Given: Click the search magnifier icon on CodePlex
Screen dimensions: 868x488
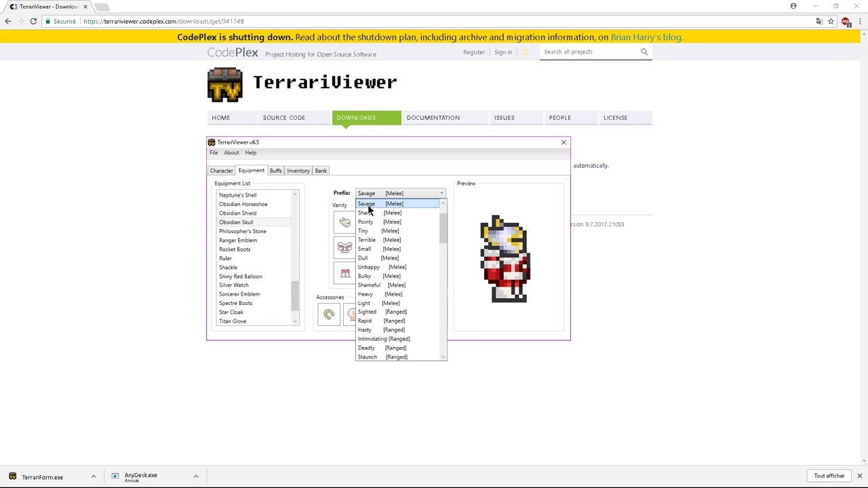Looking at the screenshot, I should [644, 52].
